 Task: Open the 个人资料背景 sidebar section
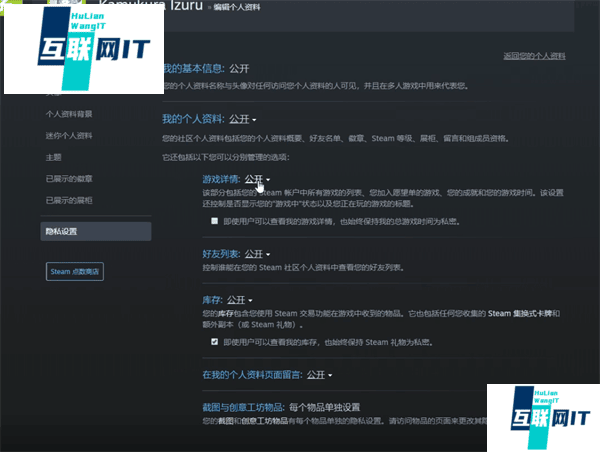69,114
